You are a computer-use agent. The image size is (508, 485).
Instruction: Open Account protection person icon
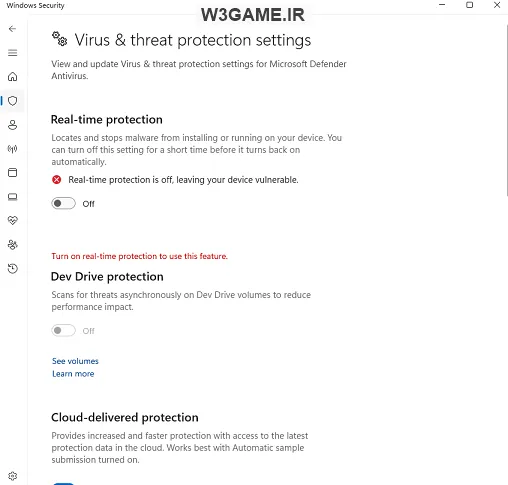pos(12,125)
